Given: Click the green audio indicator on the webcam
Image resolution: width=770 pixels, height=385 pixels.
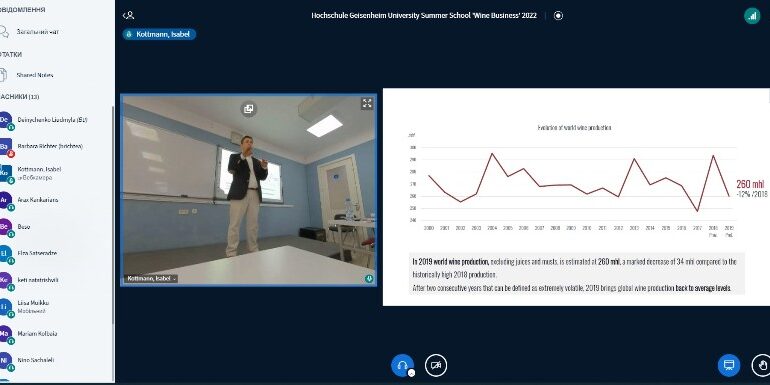Looking at the screenshot, I should [369, 278].
